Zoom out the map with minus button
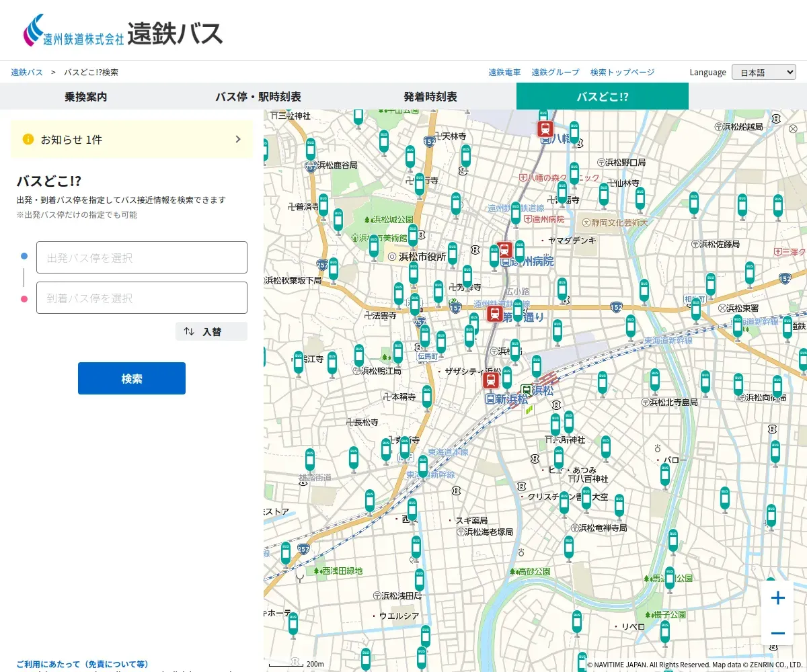This screenshot has height=672, width=807. [x=777, y=633]
